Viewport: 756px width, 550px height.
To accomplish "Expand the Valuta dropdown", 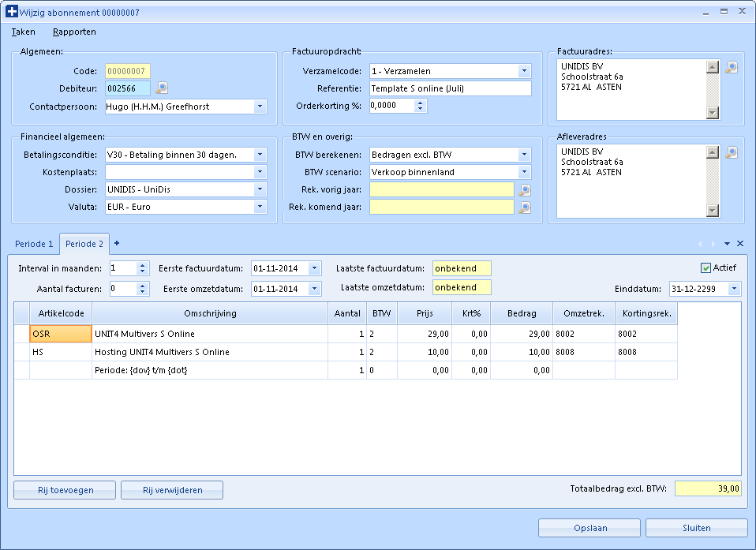I will tap(260, 207).
